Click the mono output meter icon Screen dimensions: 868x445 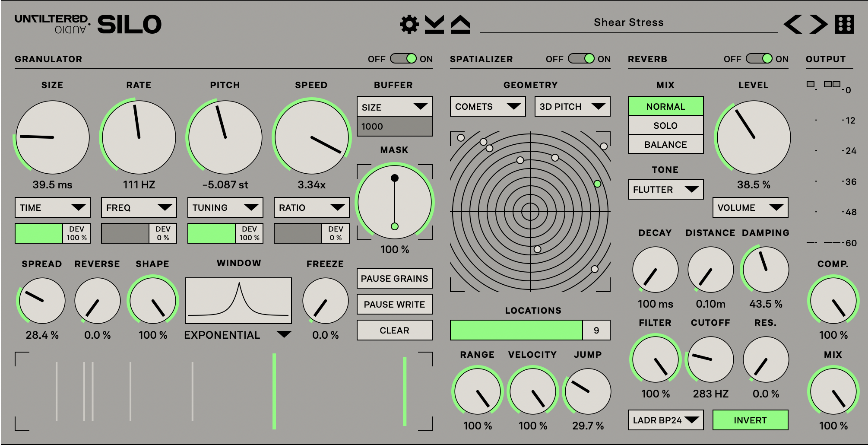point(811,84)
